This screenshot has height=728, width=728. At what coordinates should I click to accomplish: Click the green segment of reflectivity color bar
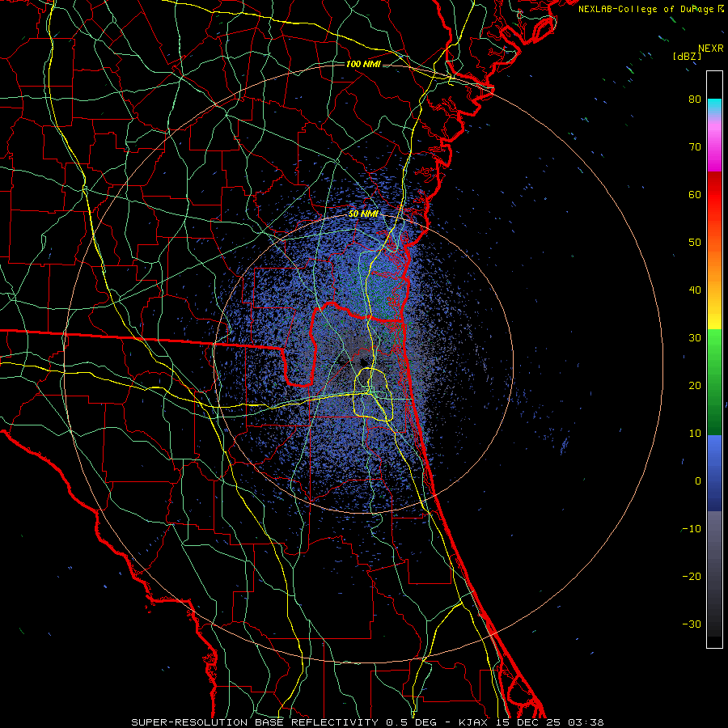pos(714,382)
